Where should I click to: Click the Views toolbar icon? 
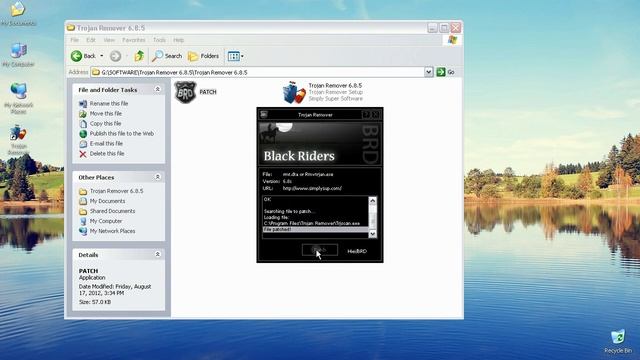[x=233, y=56]
